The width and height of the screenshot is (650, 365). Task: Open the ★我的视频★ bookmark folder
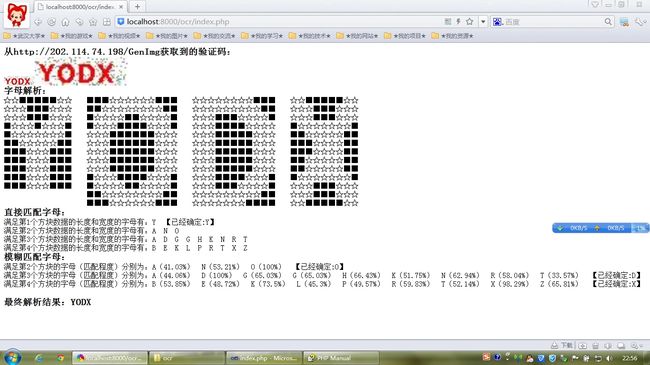(x=119, y=36)
